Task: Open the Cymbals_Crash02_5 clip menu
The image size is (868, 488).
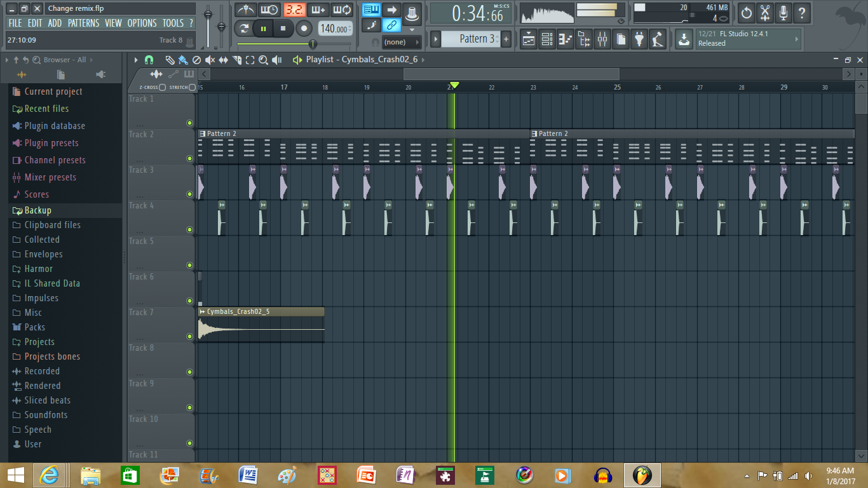Action: pos(202,312)
